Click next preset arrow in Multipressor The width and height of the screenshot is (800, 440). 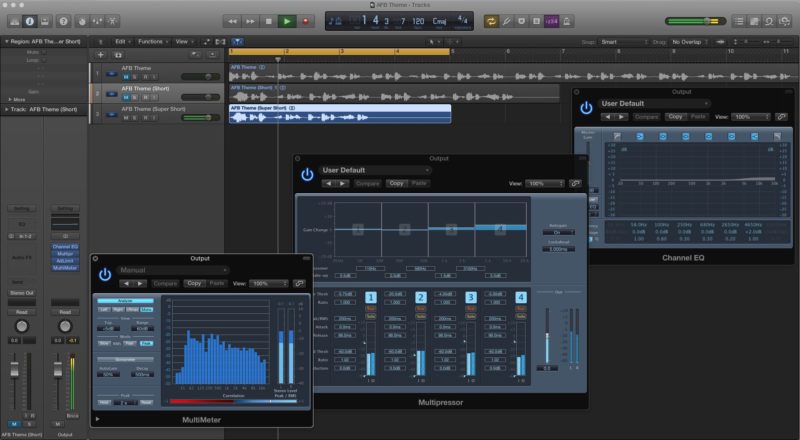pos(342,183)
